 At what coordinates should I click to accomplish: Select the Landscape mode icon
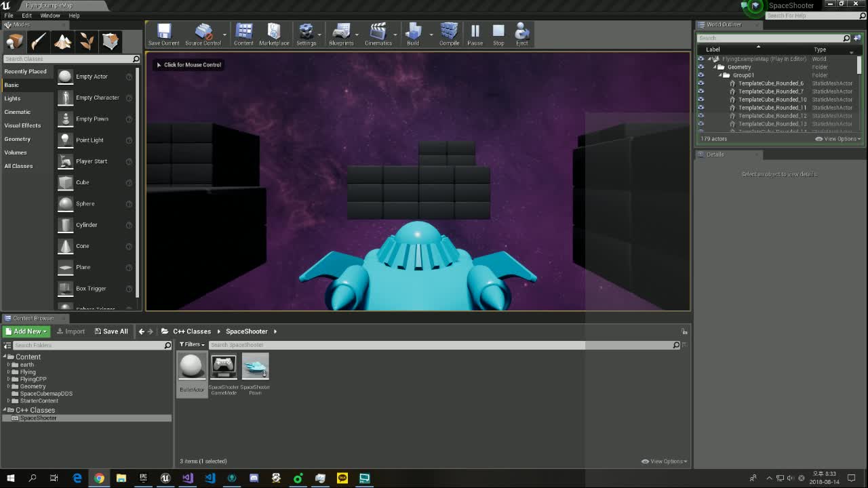click(x=62, y=42)
